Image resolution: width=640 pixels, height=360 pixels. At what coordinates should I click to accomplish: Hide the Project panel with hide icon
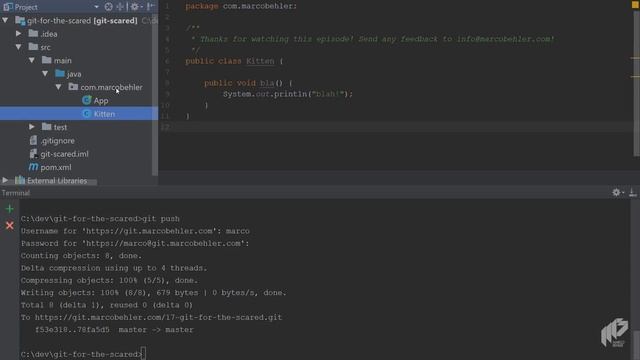pos(151,7)
